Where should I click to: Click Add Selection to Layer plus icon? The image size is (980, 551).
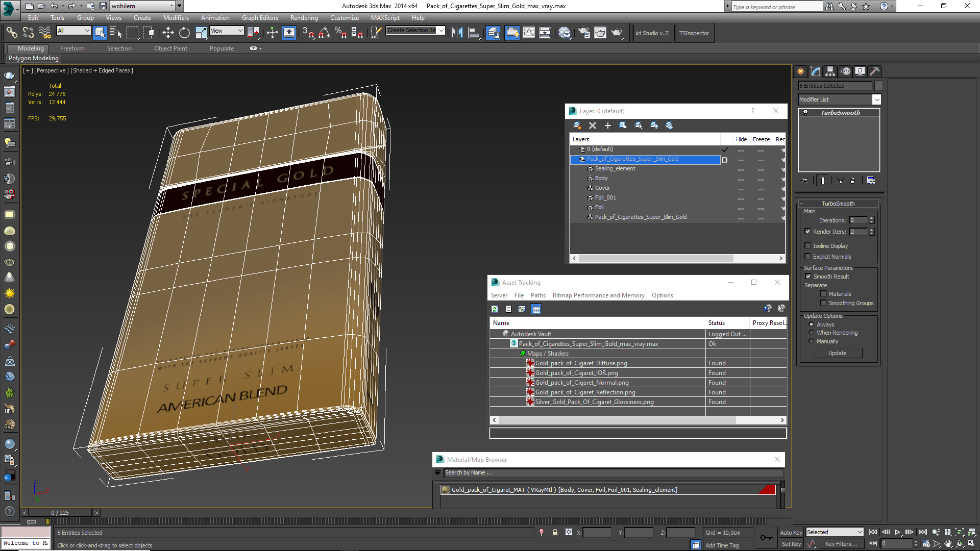[x=608, y=126]
